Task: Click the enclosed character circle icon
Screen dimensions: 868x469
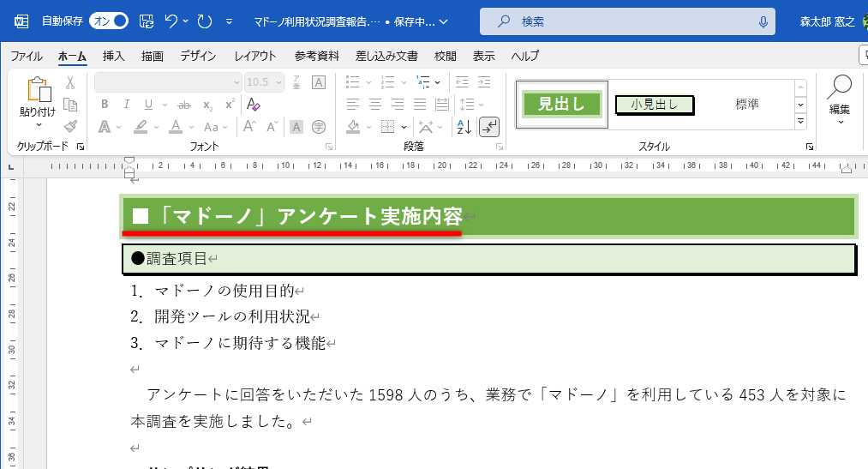Action: pos(318,127)
